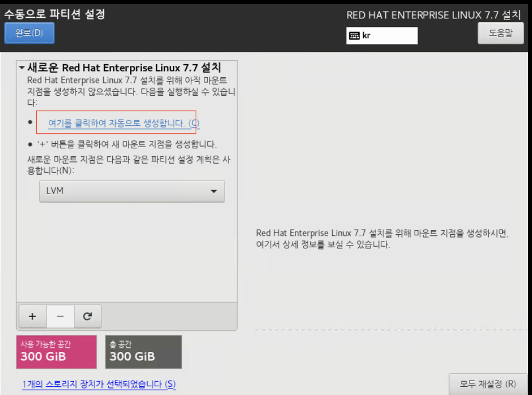Viewport: 532px width, 395px height.
Task: Click the 여기서 상세 정보를 보실 수 있습니다 text
Action: (323, 244)
